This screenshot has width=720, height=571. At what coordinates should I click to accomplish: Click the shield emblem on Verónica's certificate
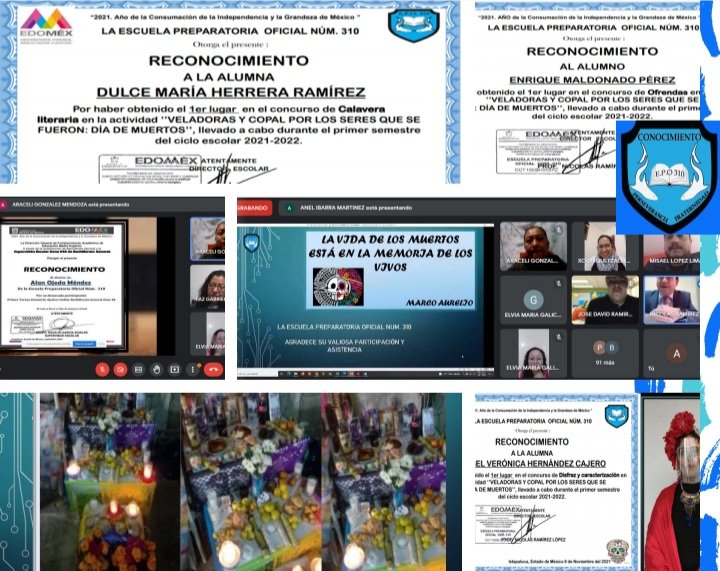click(616, 416)
